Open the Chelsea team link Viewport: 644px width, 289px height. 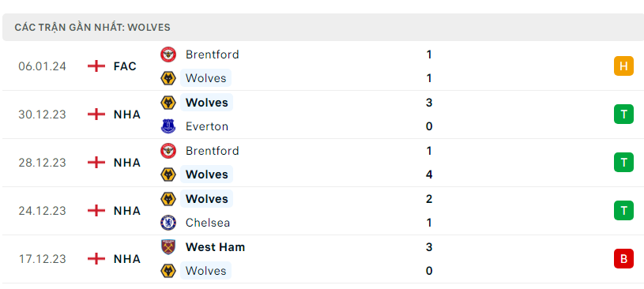[207, 223]
